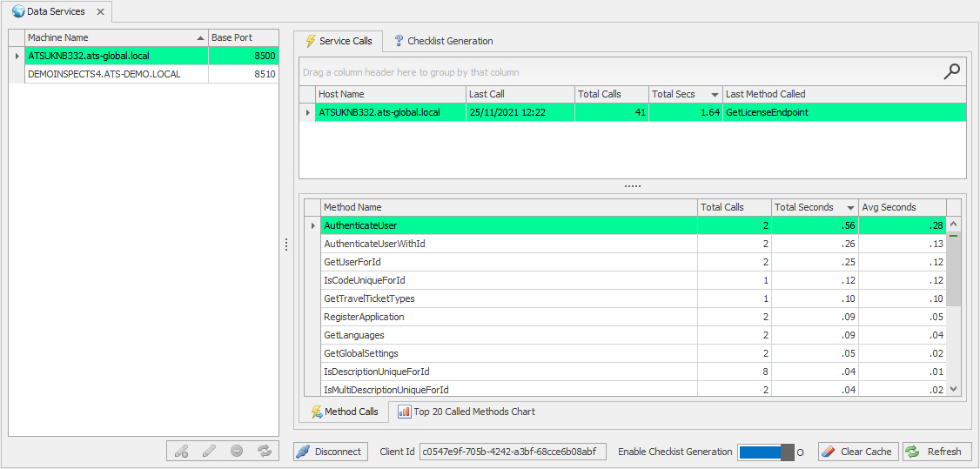Close the Data Services tab
The image size is (980, 469).
(100, 12)
